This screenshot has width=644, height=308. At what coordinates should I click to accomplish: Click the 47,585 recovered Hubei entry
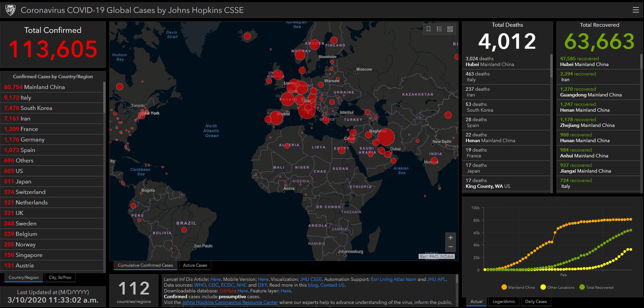coord(598,62)
